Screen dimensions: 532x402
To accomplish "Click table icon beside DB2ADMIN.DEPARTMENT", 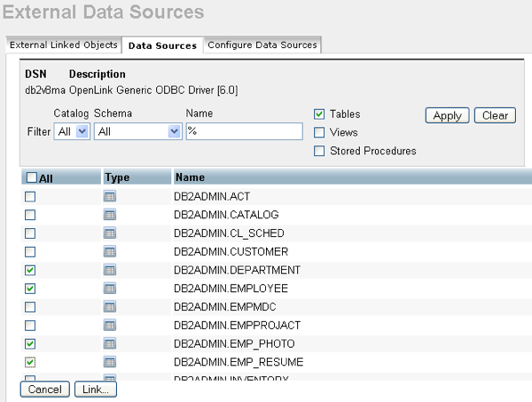I will point(110,270).
